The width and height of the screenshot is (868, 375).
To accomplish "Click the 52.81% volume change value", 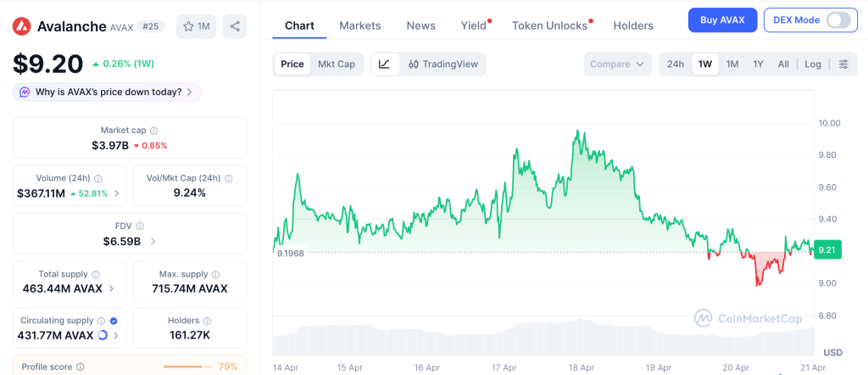I will (x=92, y=194).
